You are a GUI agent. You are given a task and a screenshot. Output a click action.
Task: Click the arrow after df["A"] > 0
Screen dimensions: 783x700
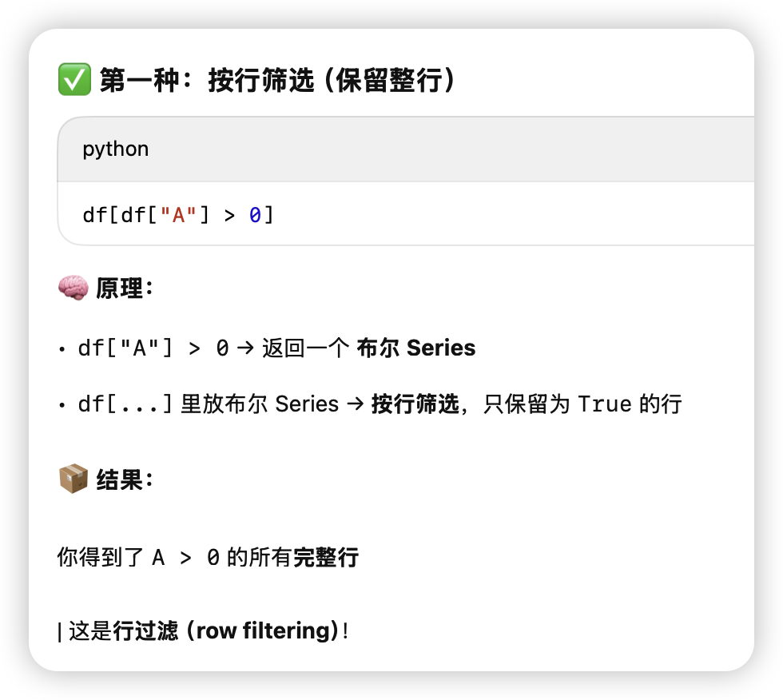coord(245,348)
